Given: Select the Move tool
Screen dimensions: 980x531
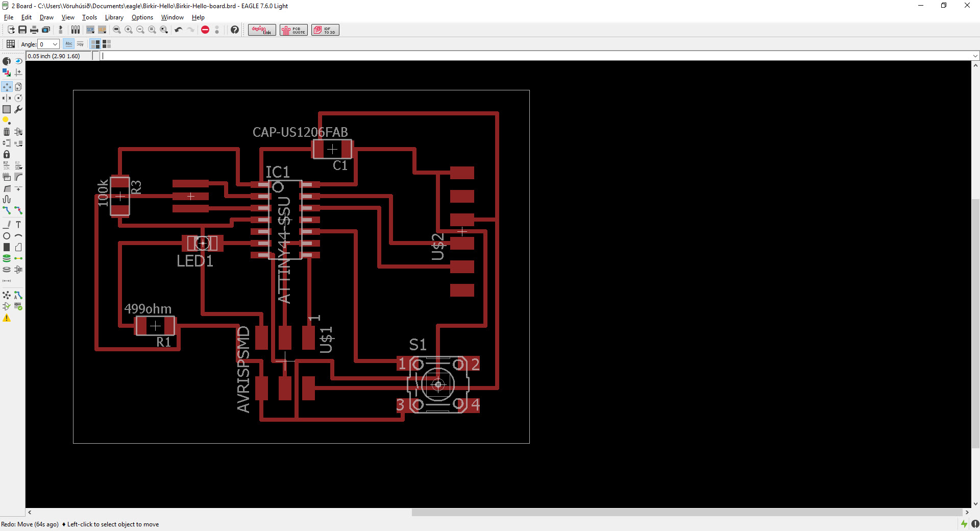Looking at the screenshot, I should [7, 87].
